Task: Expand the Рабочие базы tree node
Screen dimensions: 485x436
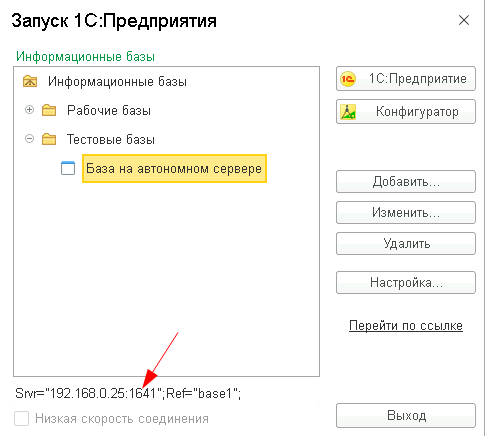Action: (30, 110)
